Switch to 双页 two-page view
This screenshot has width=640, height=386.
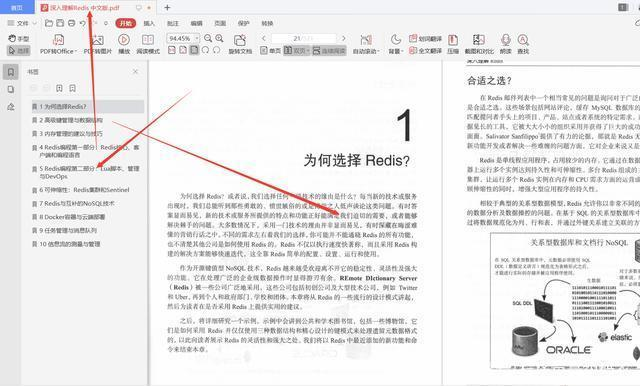click(297, 51)
